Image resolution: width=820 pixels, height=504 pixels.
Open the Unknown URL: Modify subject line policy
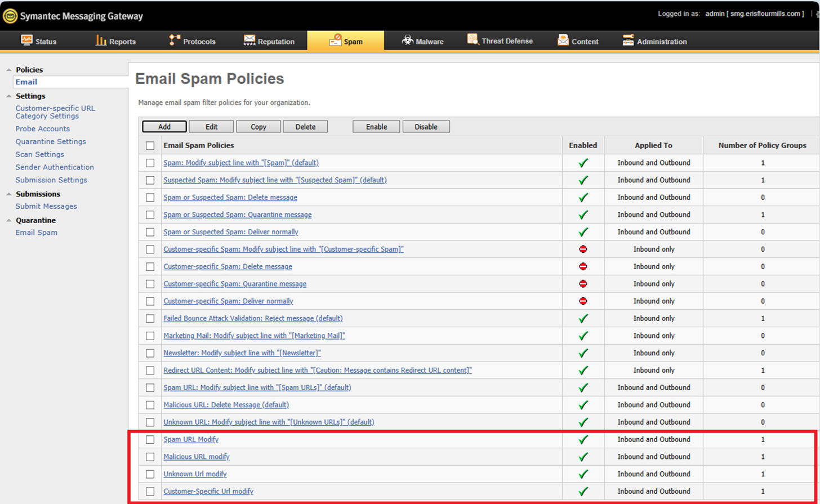(x=269, y=422)
